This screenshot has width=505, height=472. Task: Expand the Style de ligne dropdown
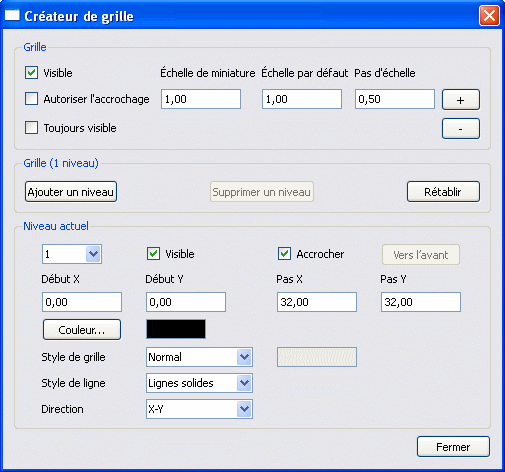pyautogui.click(x=244, y=383)
